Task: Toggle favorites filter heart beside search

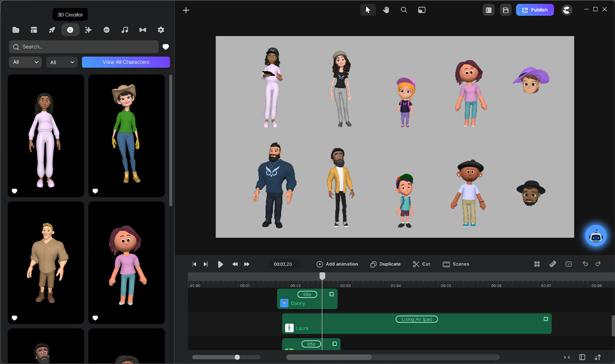Action: [166, 47]
